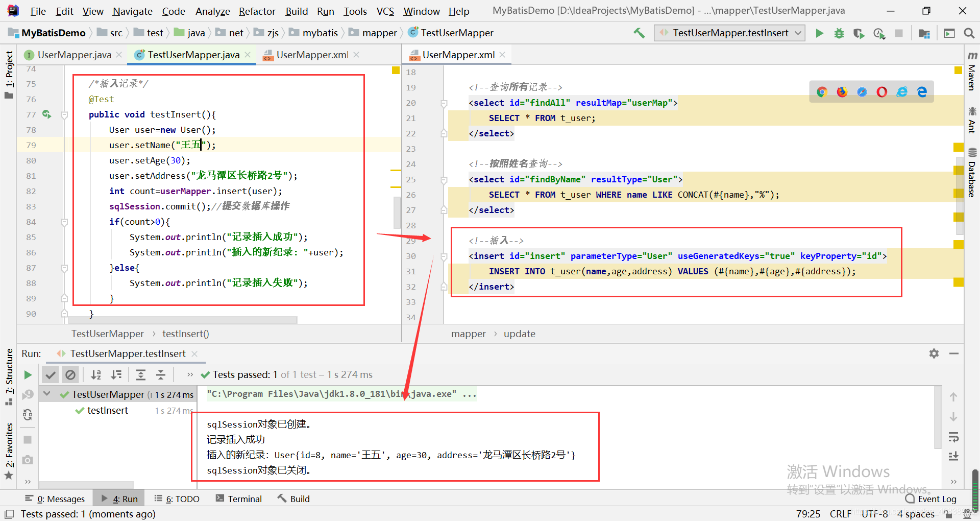980x521 pixels.
Task: Sort tests alphabetically icon
Action: tap(96, 375)
